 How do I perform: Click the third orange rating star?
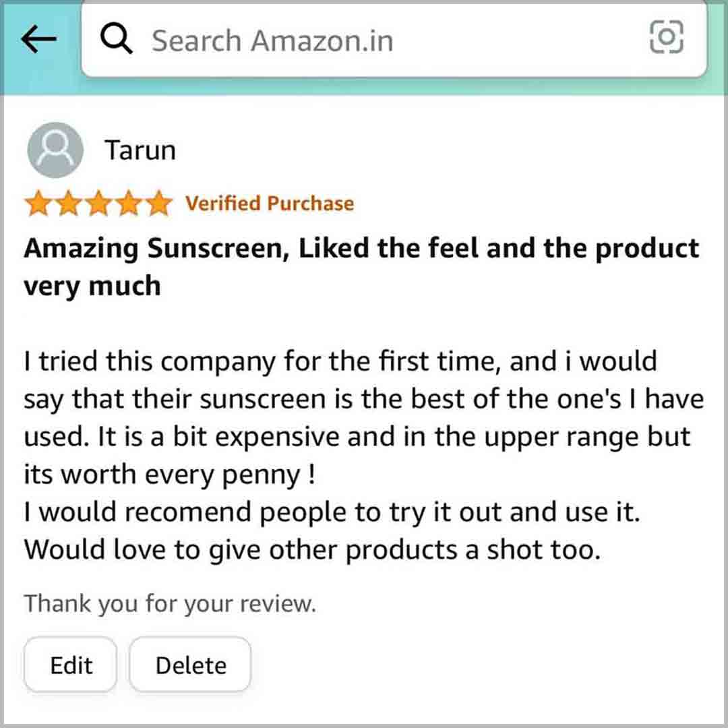99,204
